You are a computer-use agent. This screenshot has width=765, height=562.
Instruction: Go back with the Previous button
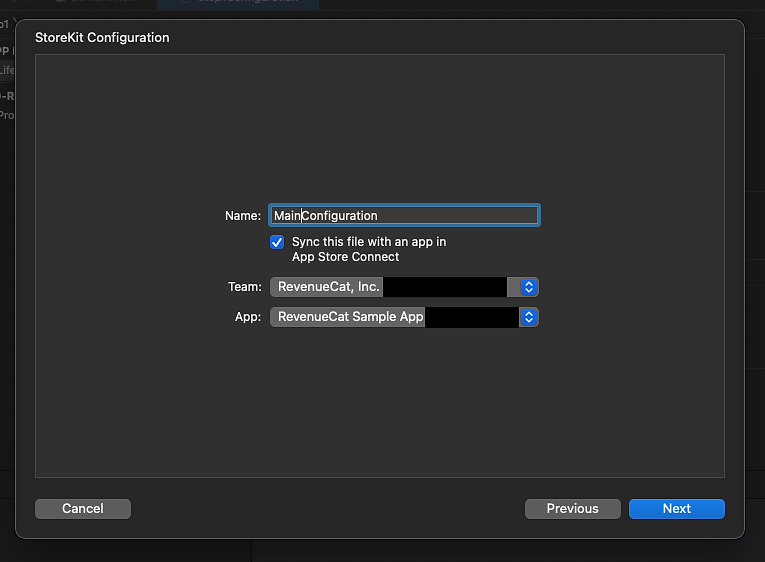tap(573, 508)
